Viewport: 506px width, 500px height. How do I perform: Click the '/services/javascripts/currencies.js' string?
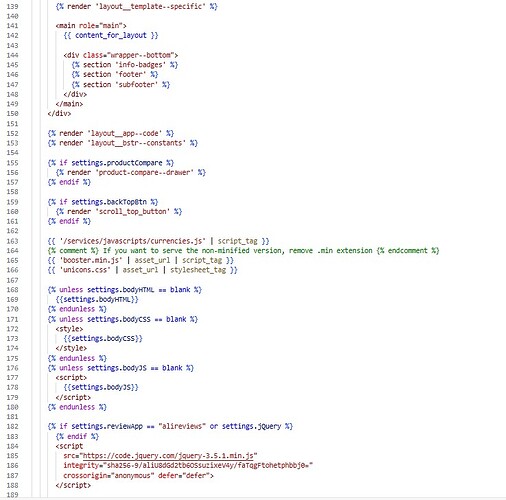tap(132, 241)
